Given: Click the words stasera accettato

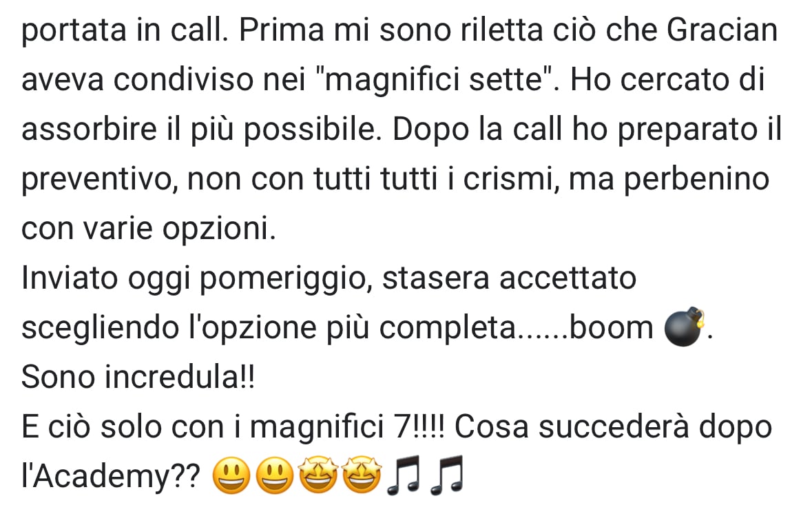Looking at the screenshot, I should (x=509, y=278).
